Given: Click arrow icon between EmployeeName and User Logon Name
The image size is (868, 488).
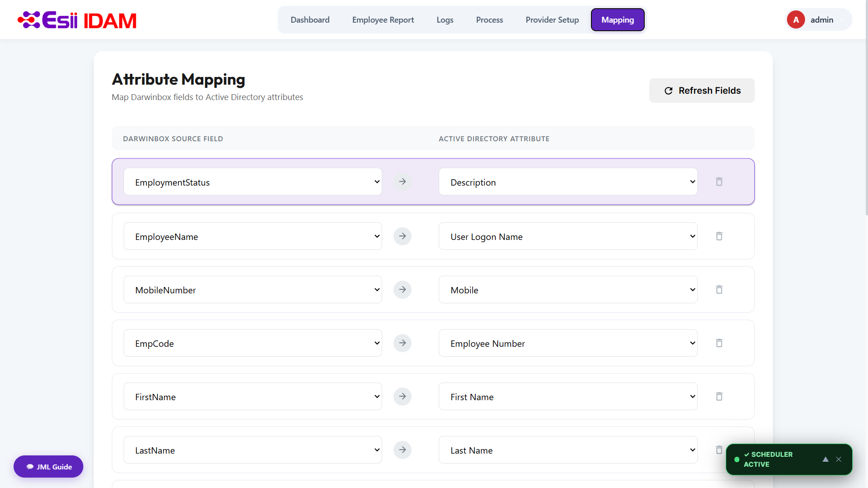Looking at the screenshot, I should click(x=403, y=236).
